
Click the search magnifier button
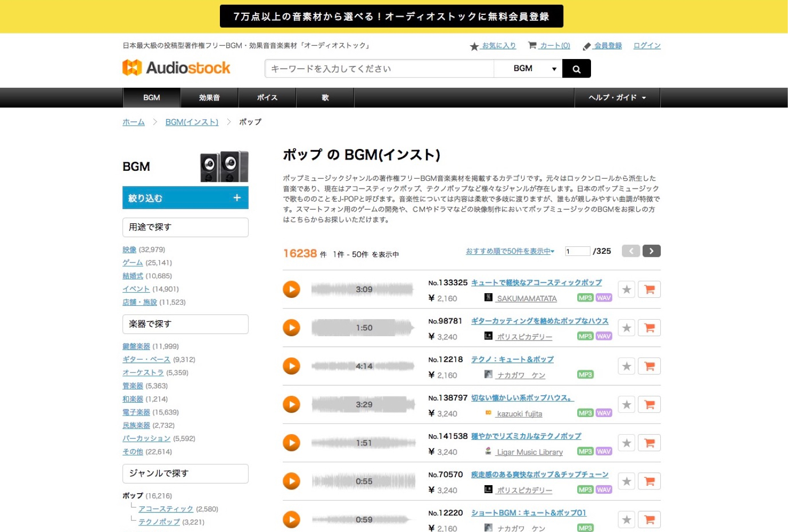(x=576, y=69)
